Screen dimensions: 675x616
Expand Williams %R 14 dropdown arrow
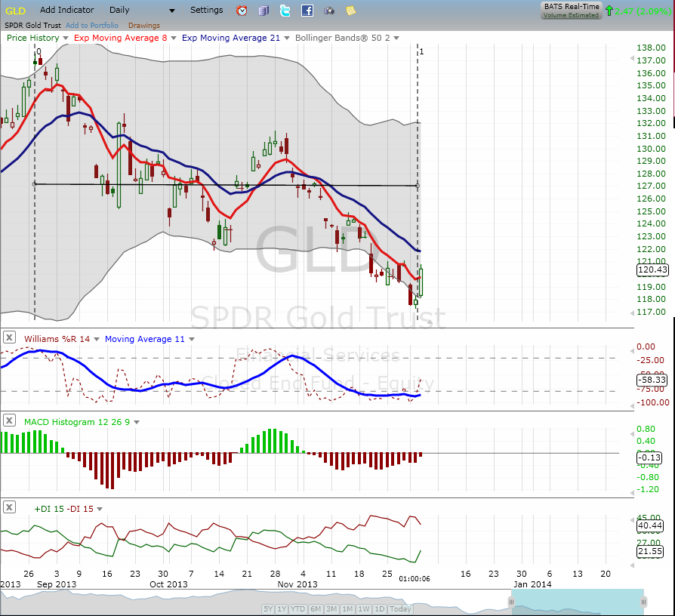(97, 339)
